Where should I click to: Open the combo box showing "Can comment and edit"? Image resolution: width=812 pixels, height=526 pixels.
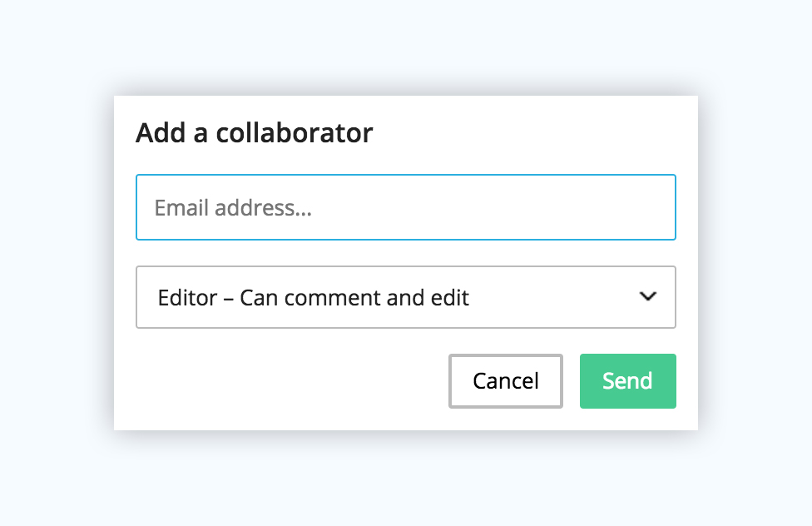tap(405, 297)
